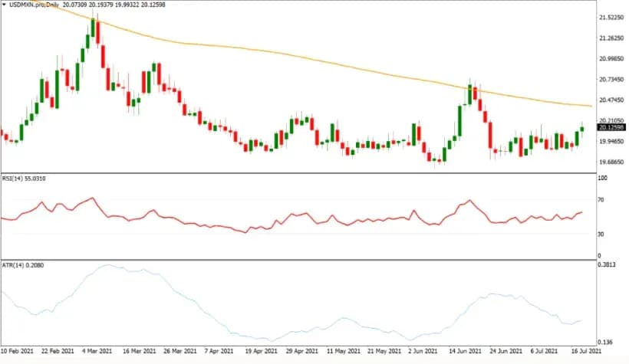This screenshot has width=629, height=364.
Task: Click the 22 Feb 2021 date label
Action: 58,351
